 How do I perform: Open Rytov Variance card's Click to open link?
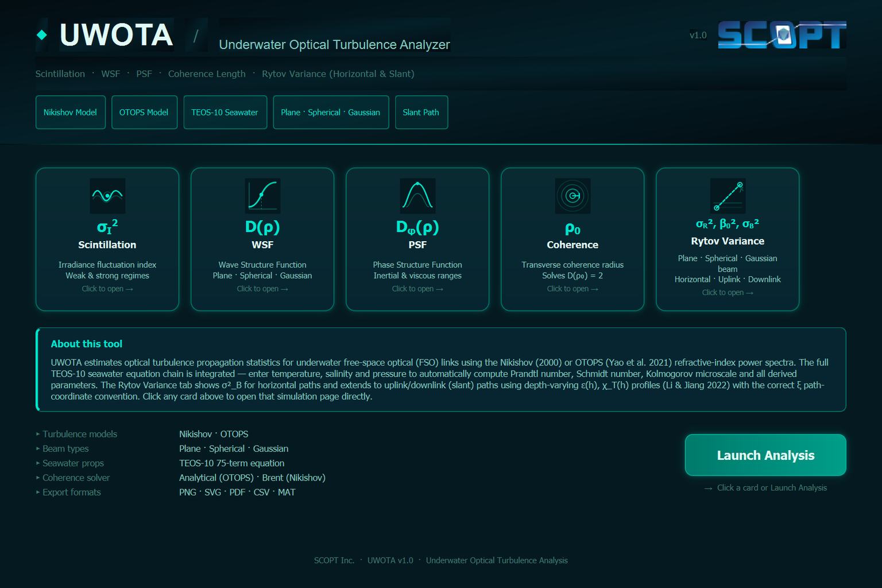[728, 292]
